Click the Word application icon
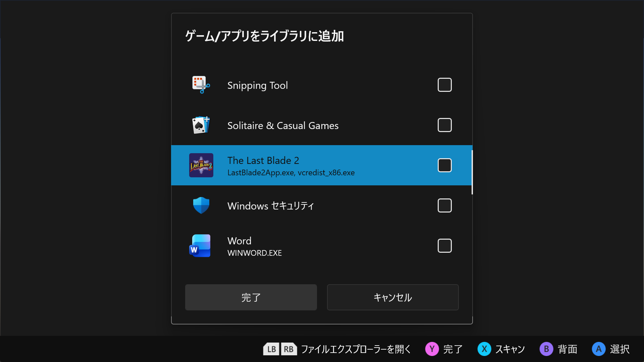Viewport: 644px width, 362px height. point(201,246)
